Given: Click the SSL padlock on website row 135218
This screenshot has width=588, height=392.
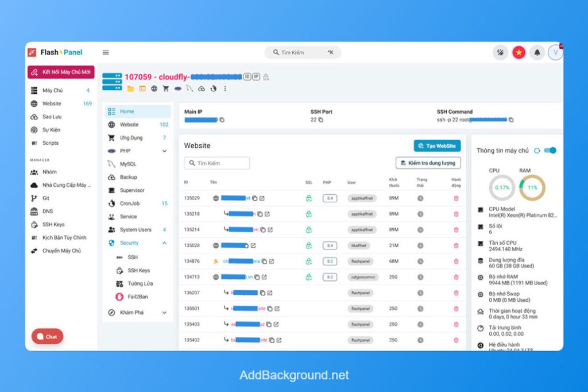Looking at the screenshot, I should tap(309, 214).
